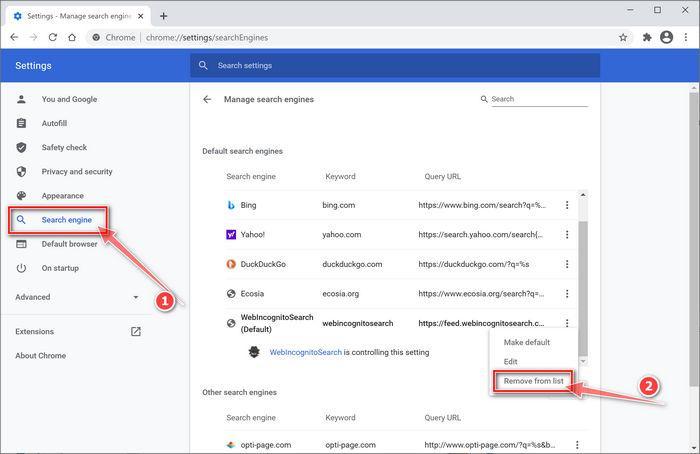Reload the settings page
Screen dimensions: 700x454
pos(53,37)
